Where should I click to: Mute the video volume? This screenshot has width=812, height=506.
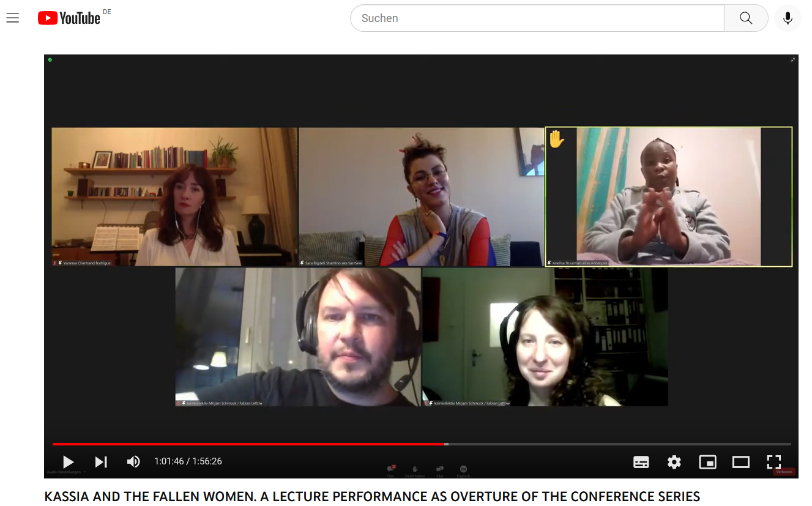tap(133, 462)
